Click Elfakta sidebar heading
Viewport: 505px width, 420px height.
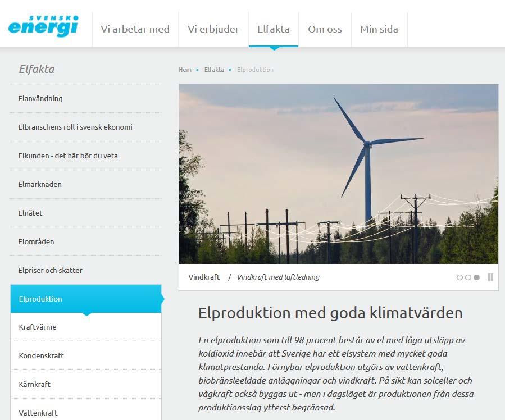click(x=37, y=69)
